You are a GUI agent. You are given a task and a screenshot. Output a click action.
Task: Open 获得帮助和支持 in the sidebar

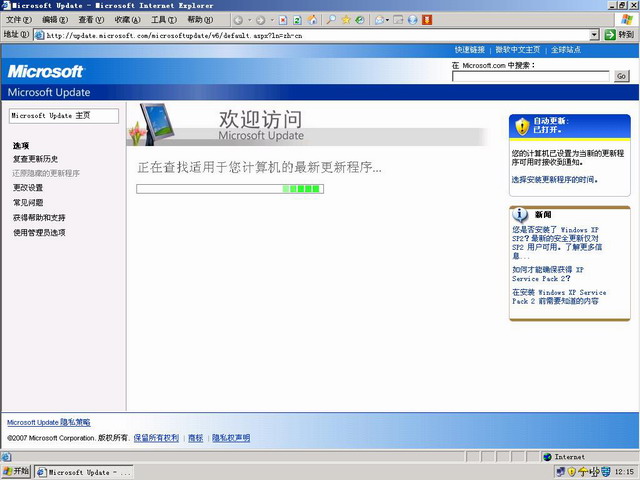[39, 218]
